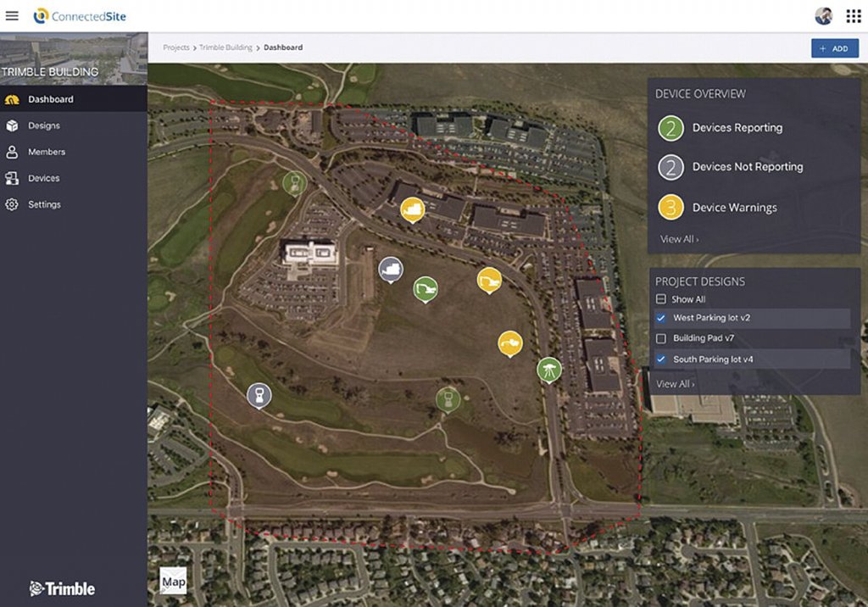Click Projects in the breadcrumb
This screenshot has height=607, width=868.
tap(176, 47)
